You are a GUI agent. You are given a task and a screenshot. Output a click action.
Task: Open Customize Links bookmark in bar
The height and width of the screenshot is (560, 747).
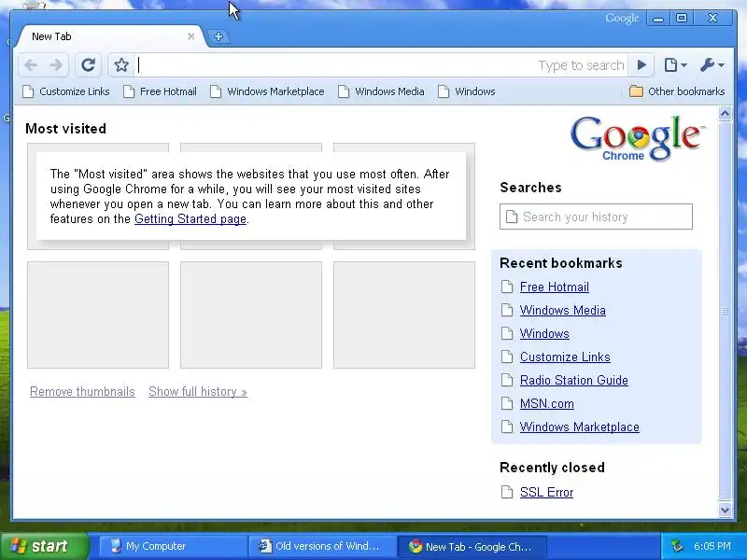(x=66, y=91)
